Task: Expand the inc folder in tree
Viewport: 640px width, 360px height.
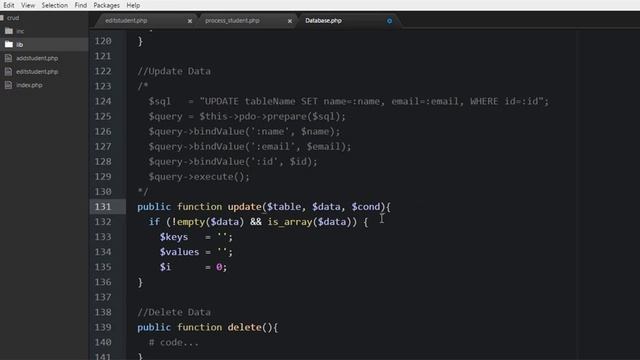Action: click(20, 31)
